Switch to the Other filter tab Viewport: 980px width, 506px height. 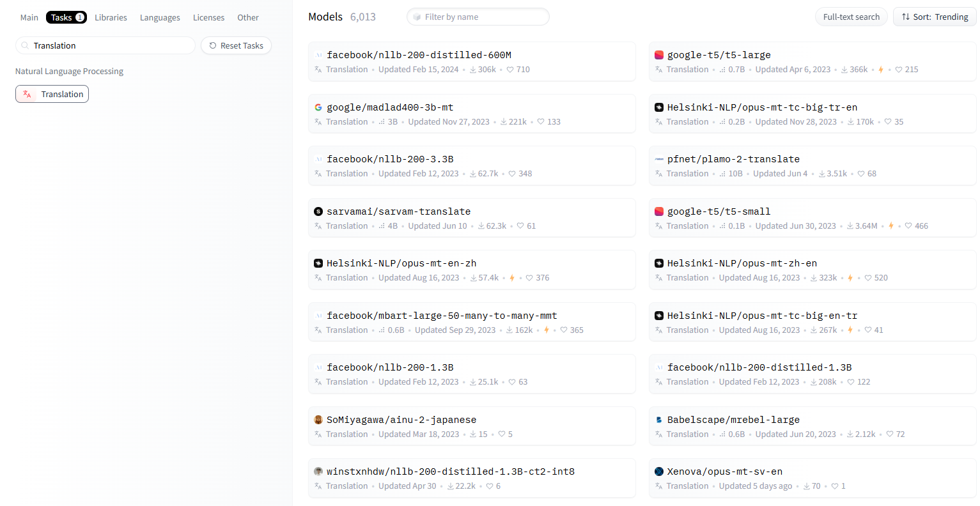point(248,17)
